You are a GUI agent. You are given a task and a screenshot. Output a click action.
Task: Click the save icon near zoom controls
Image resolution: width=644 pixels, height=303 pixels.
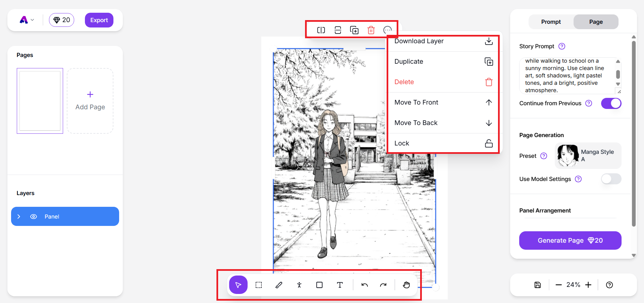[537, 285]
